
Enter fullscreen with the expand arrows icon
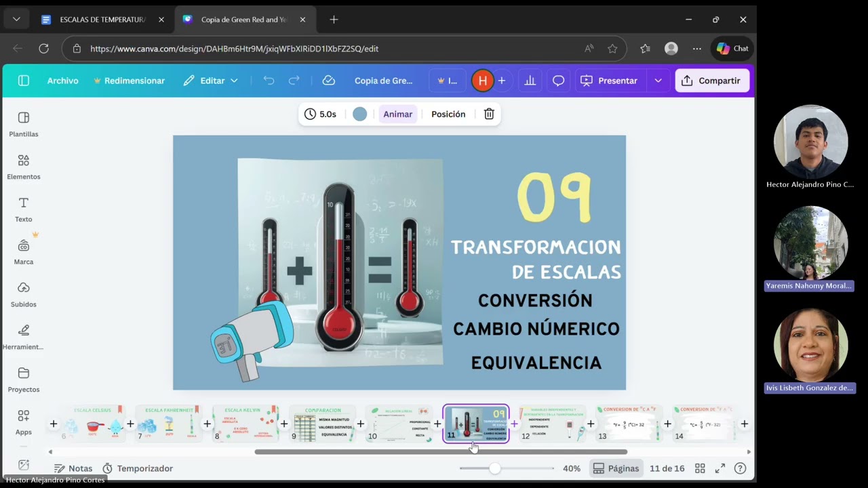[720, 468]
